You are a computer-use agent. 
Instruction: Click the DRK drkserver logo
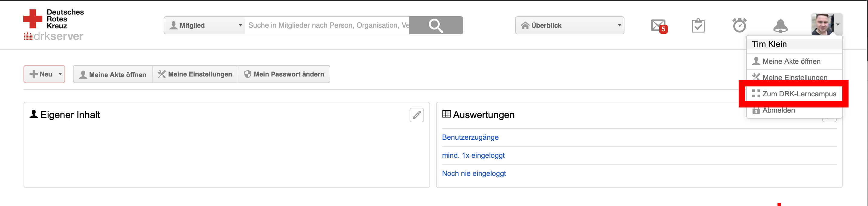coord(54,25)
